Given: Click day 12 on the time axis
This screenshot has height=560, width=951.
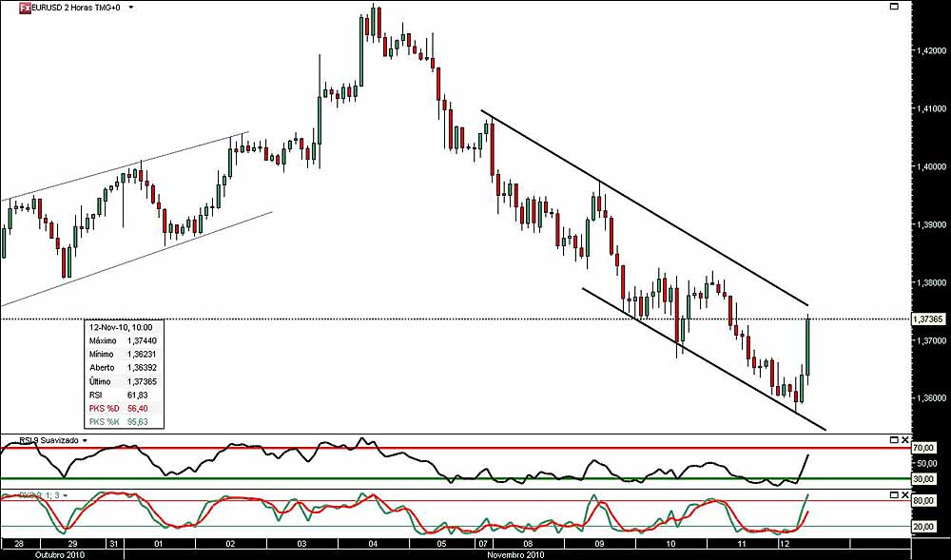Looking at the screenshot, I should click(784, 543).
